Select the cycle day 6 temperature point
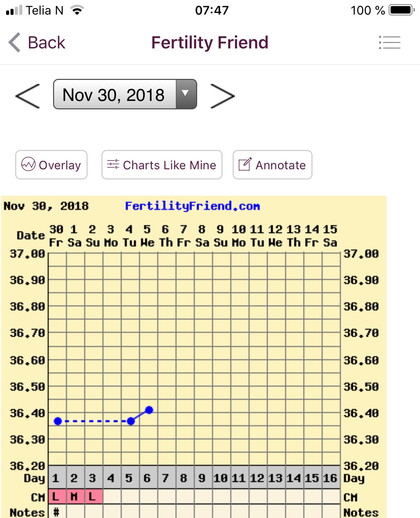Viewport: 420px width, 518px height. [149, 410]
